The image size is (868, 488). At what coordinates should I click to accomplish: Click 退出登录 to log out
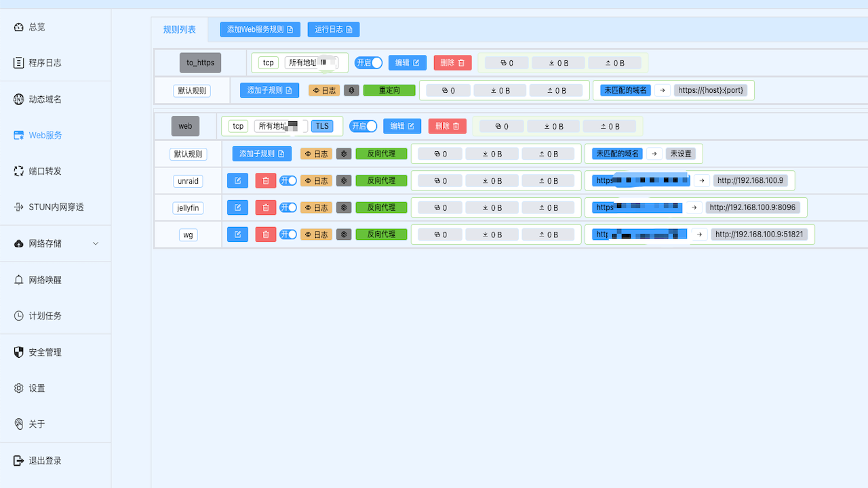45,461
